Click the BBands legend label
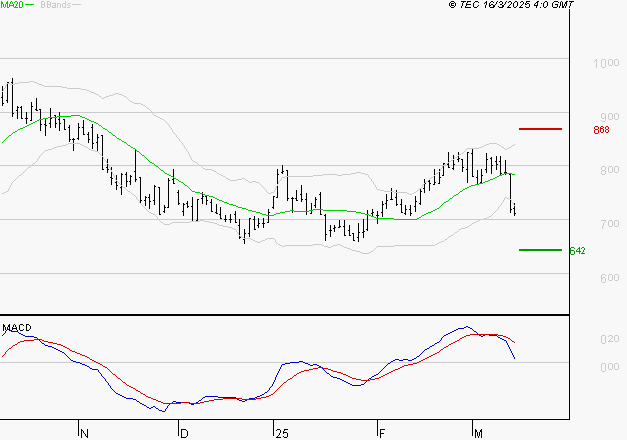The width and height of the screenshot is (627, 440). point(56,5)
